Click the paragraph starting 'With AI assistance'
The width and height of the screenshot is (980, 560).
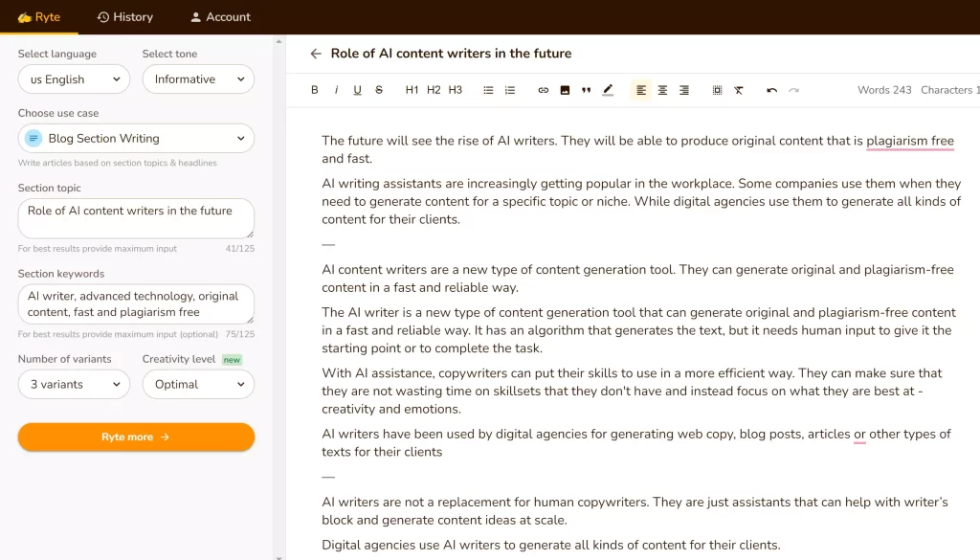pyautogui.click(x=632, y=392)
